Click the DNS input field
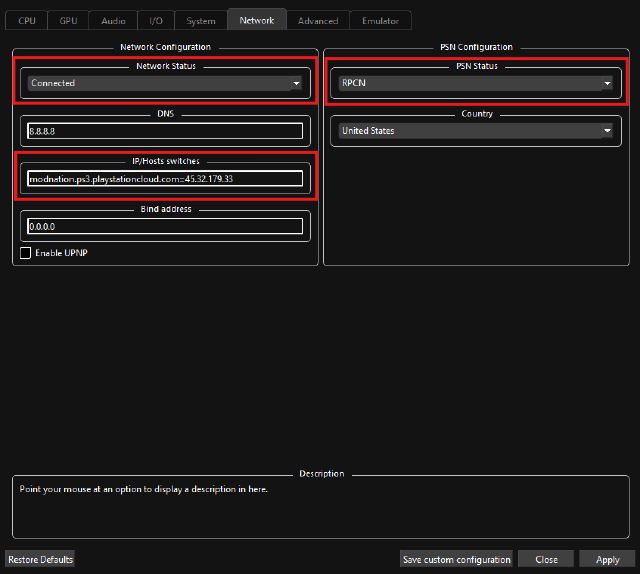Viewport: 640px width, 574px height. (x=165, y=131)
